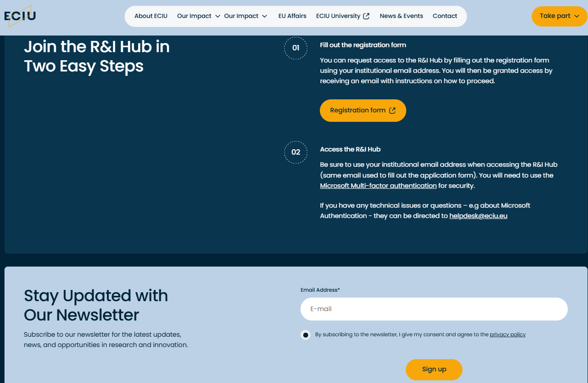
Task: Click the Sign up button
Action: tap(434, 370)
